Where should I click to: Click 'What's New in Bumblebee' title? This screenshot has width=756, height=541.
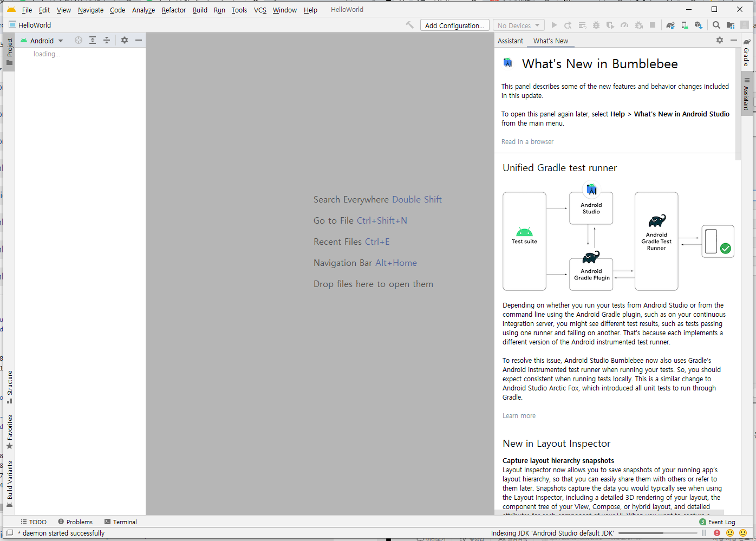599,64
